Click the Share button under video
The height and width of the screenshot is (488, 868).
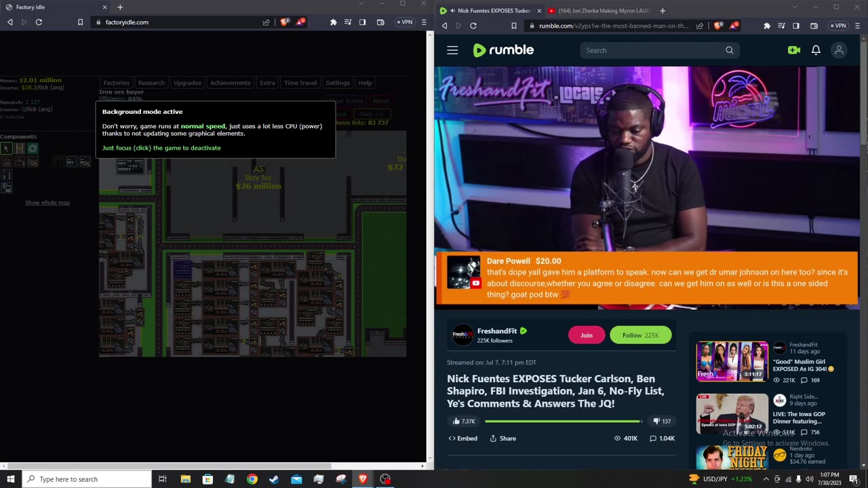tap(503, 439)
